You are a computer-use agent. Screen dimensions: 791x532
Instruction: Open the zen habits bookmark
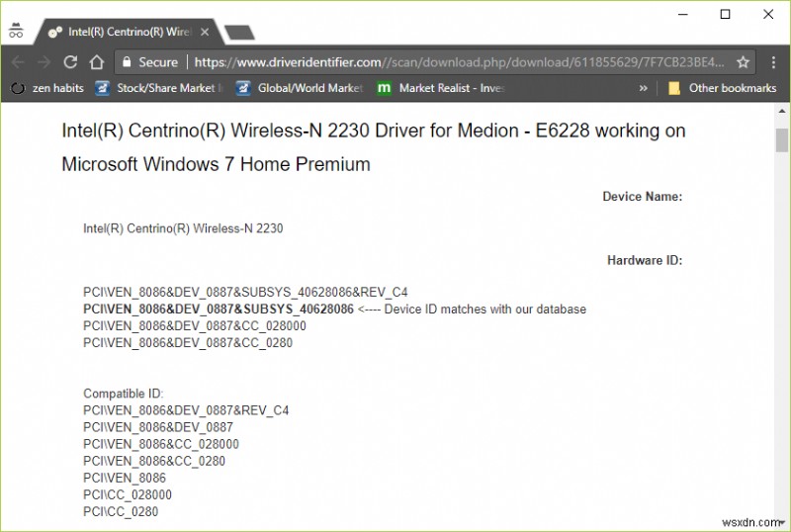(47, 88)
